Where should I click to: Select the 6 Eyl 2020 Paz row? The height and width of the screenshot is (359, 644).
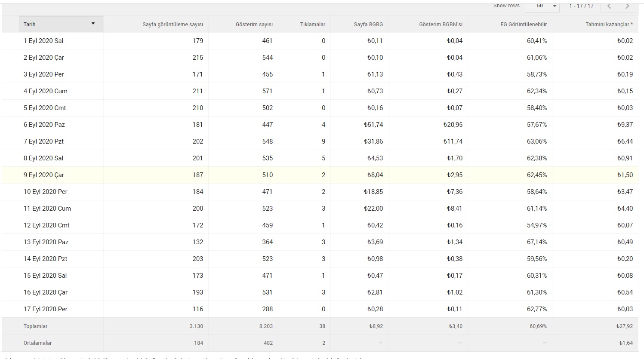[320, 125]
